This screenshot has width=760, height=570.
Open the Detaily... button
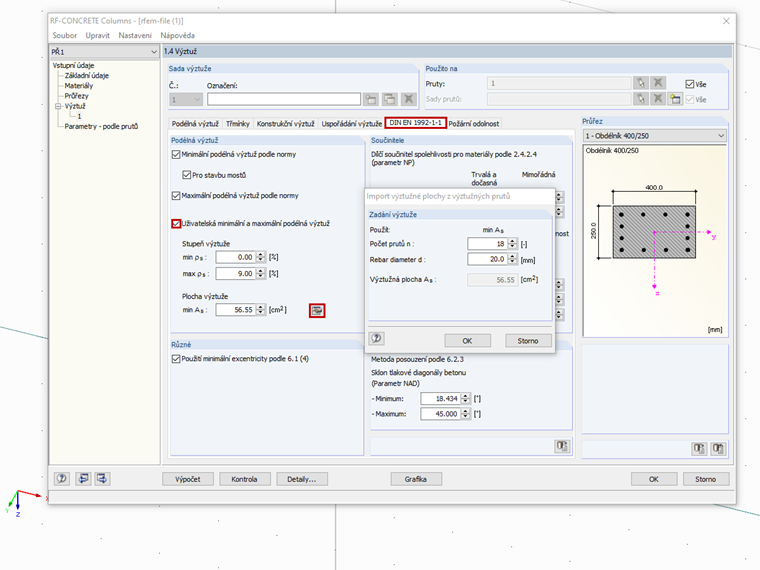(301, 479)
